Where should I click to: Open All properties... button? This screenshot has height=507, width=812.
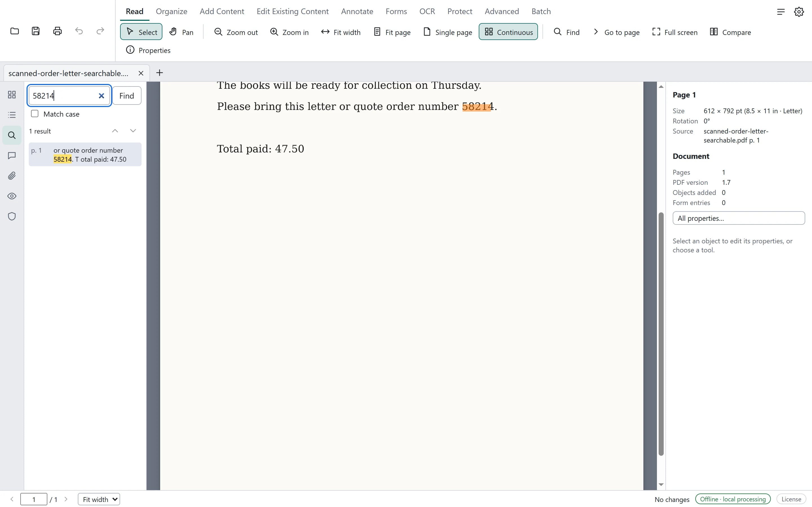click(738, 218)
